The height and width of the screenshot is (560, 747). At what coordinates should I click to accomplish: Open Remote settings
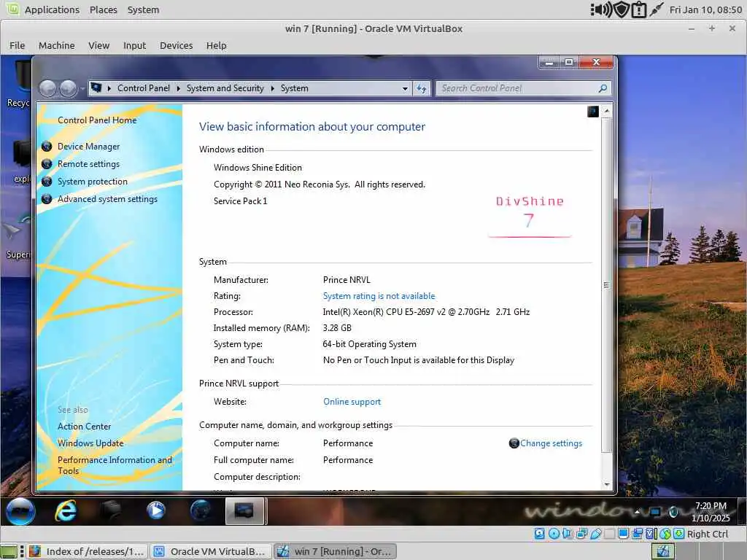point(88,164)
